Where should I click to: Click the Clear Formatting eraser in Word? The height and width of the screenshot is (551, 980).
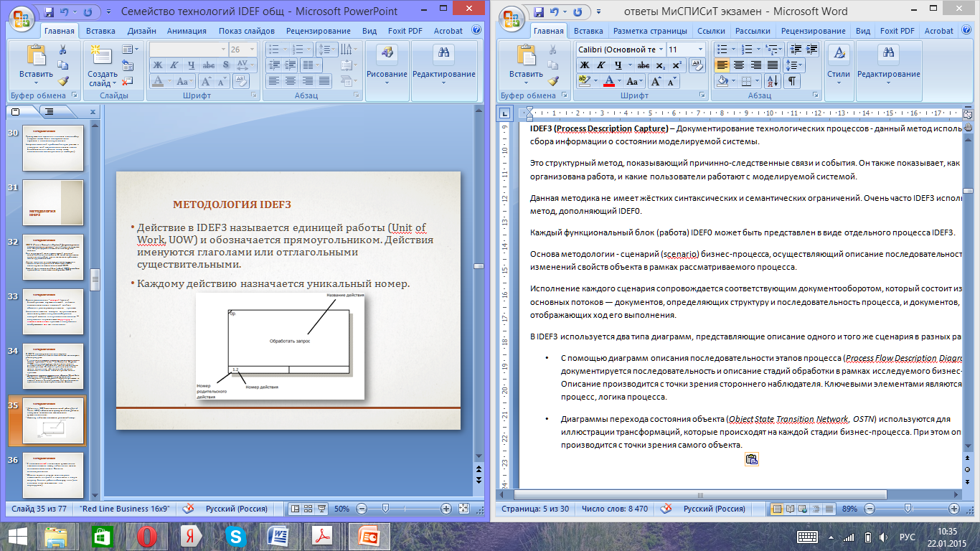697,65
